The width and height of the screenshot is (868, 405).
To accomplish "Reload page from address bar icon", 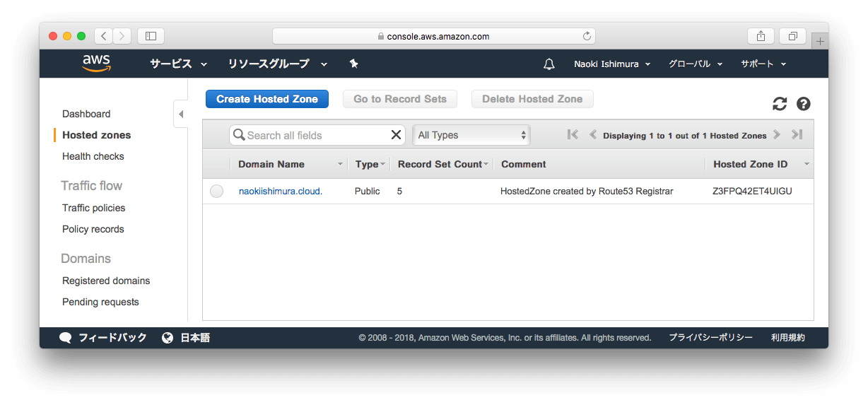I will (x=587, y=36).
